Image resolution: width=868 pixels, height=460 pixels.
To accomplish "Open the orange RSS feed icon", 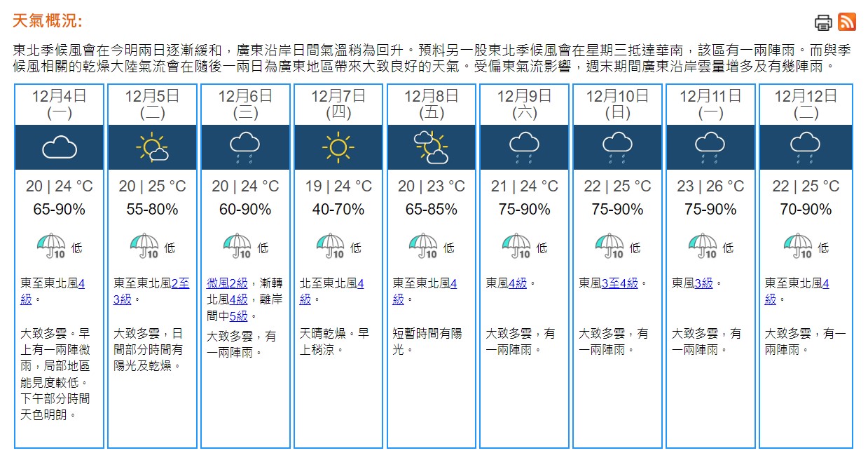I will coord(847,22).
